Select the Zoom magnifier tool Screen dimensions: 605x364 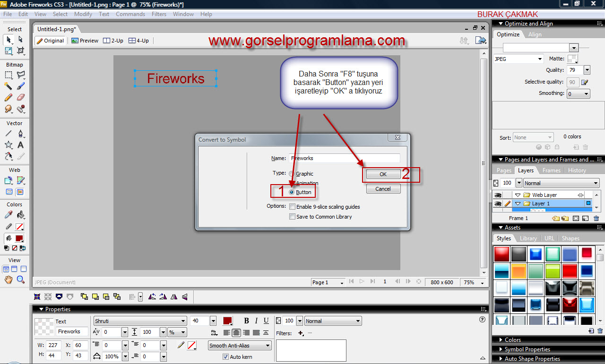click(21, 279)
